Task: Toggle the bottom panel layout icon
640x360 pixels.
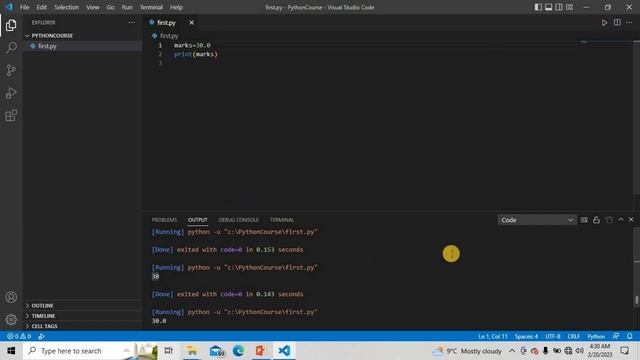Action: [x=549, y=7]
